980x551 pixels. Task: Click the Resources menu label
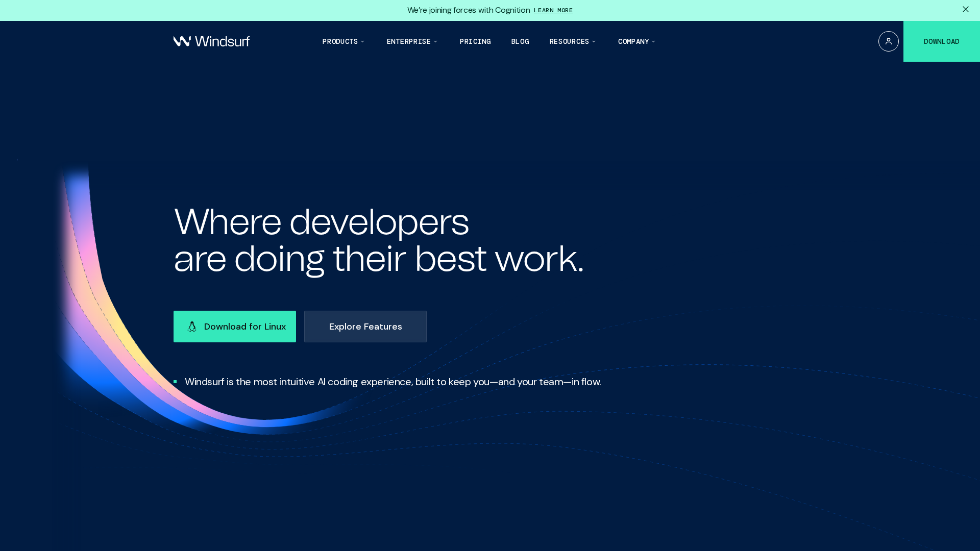click(x=569, y=41)
